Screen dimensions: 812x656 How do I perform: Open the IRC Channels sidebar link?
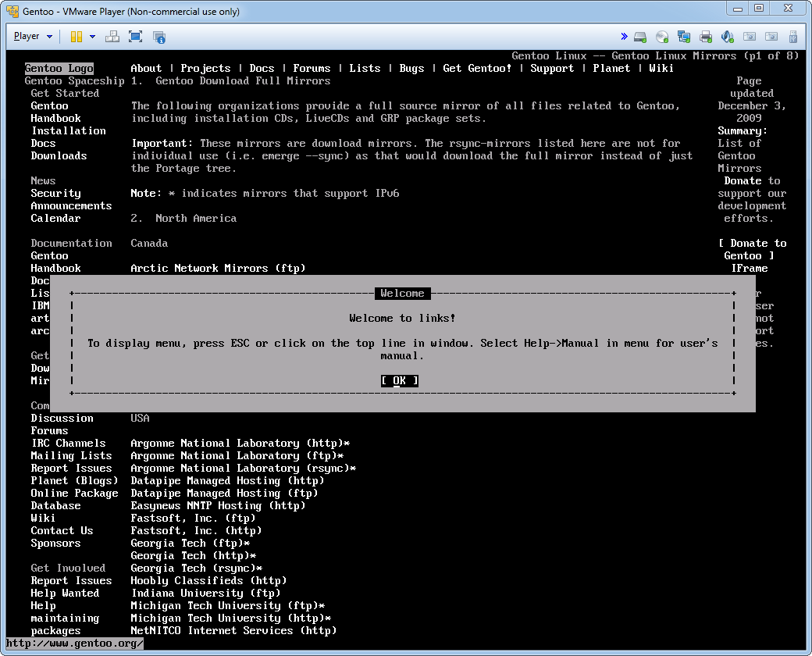(69, 443)
